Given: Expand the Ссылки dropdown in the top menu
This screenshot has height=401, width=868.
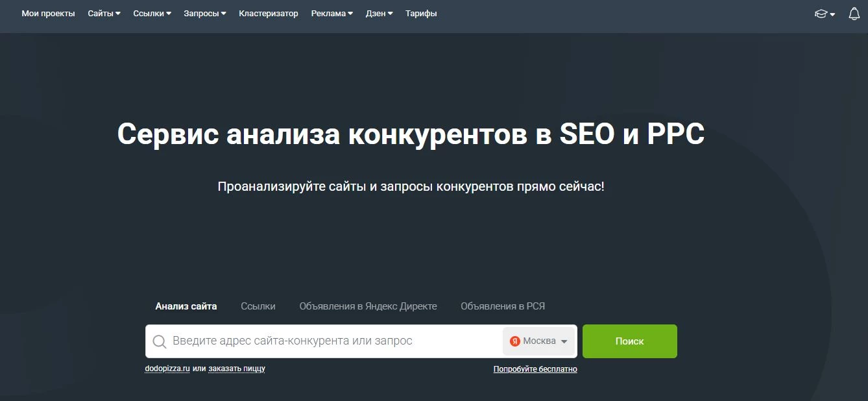Looking at the screenshot, I should 151,13.
